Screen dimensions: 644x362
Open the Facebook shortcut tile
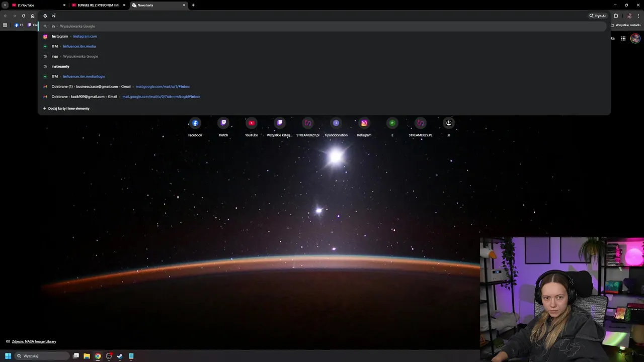195,127
